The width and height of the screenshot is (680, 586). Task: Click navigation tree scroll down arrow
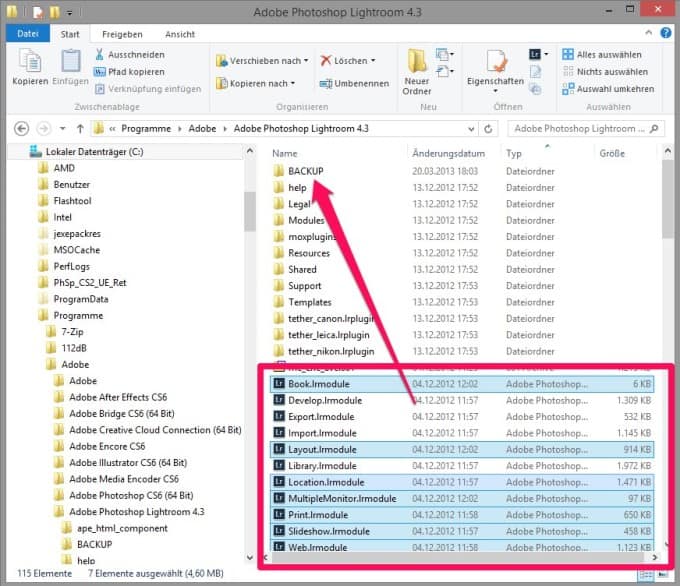tap(250, 557)
